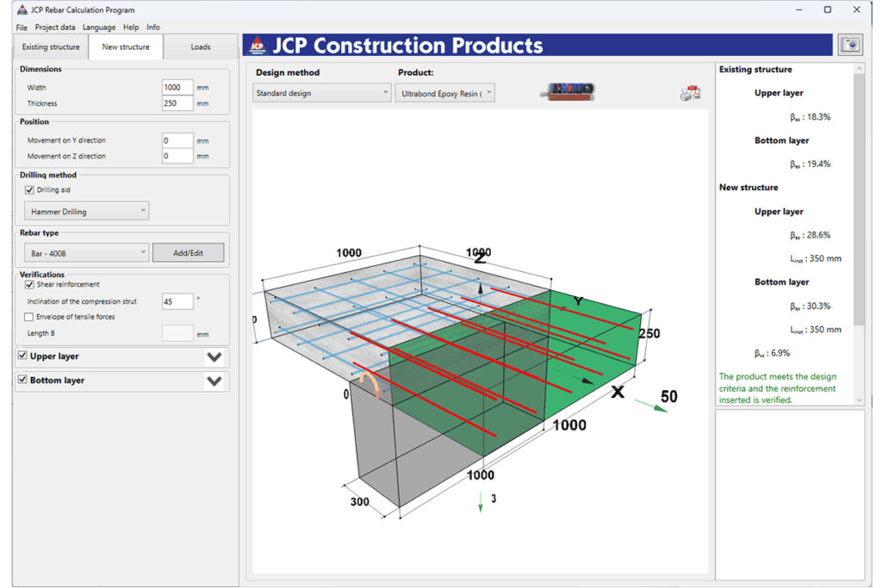Click the 300 dimension label in 3D view
Screen dimensions: 882x588
(360, 501)
